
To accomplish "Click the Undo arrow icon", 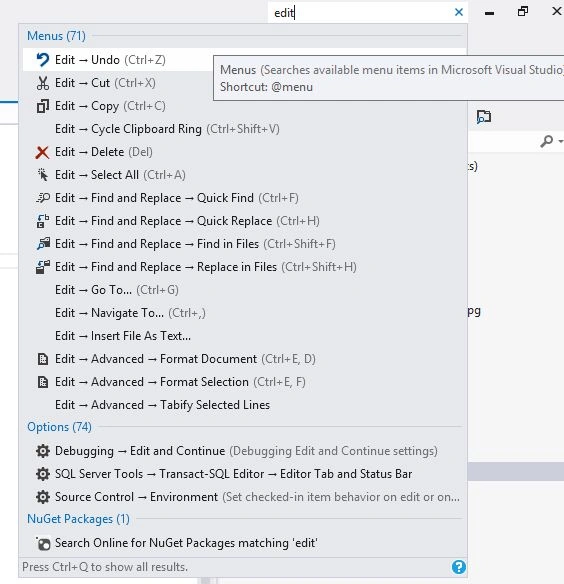I will 42,60.
